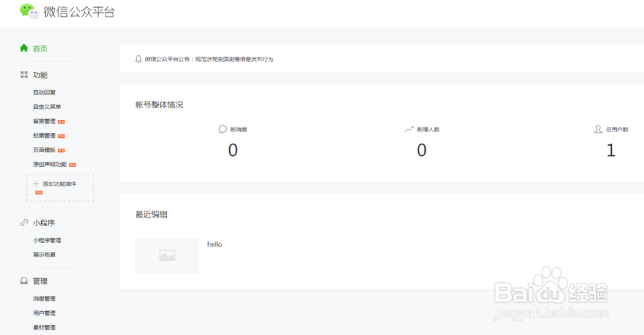
Task: Click the new badge beside 投票管理
Action: 61,136
